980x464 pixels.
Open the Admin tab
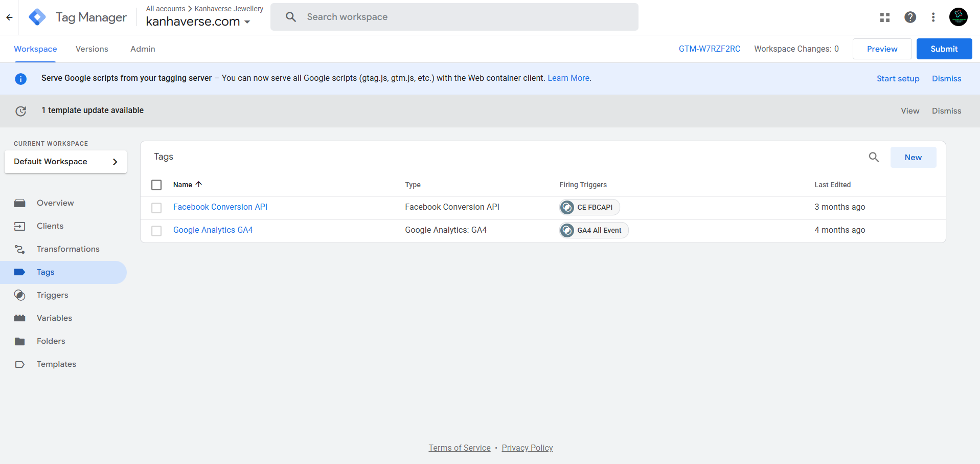coord(142,49)
